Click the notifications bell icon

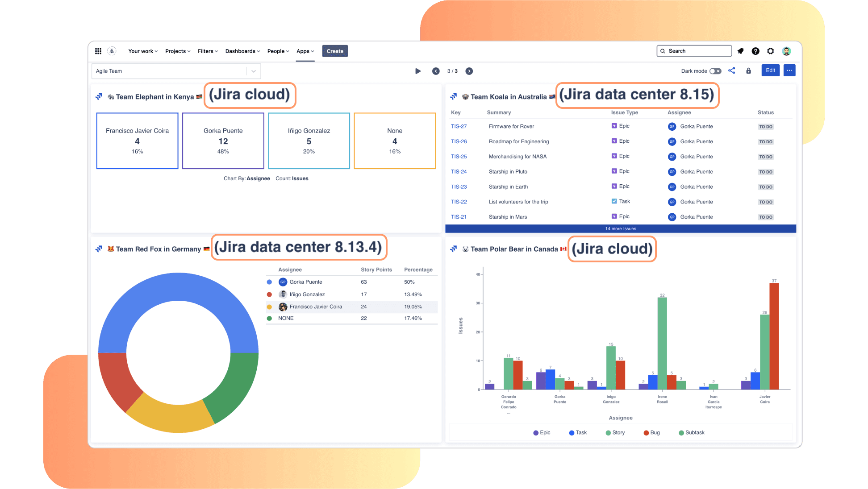[x=740, y=51]
